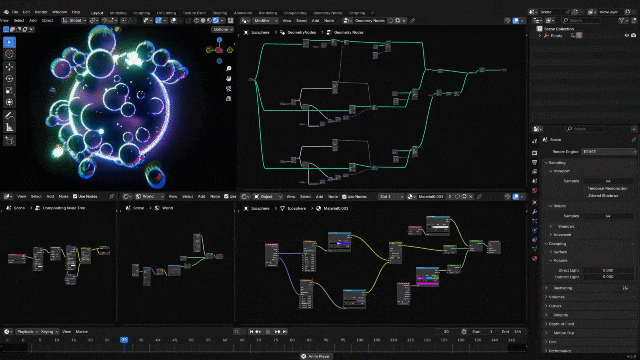Image resolution: width=640 pixels, height=360 pixels.
Task: Select the Cursor tool
Action: 9,54
